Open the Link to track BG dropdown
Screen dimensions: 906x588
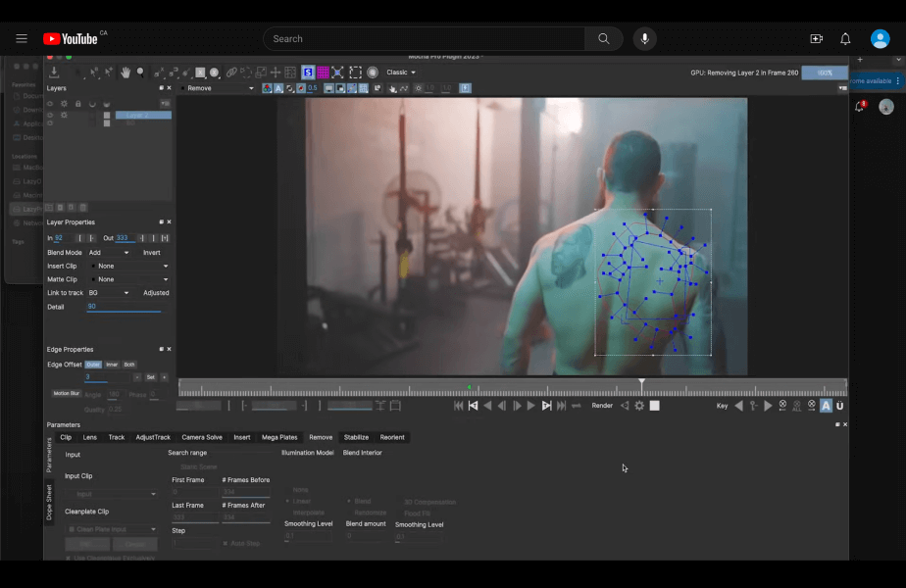[109, 293]
